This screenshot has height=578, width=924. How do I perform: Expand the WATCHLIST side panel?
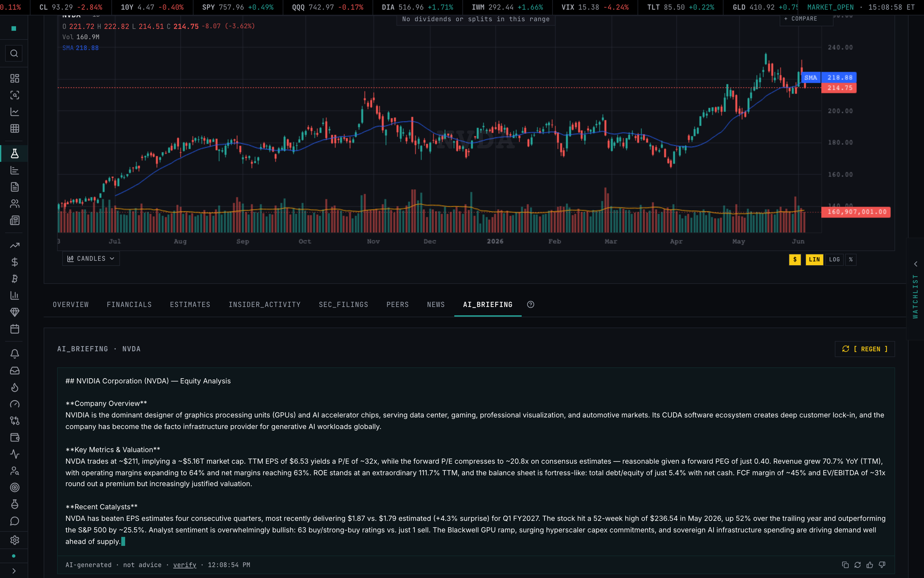915,289
